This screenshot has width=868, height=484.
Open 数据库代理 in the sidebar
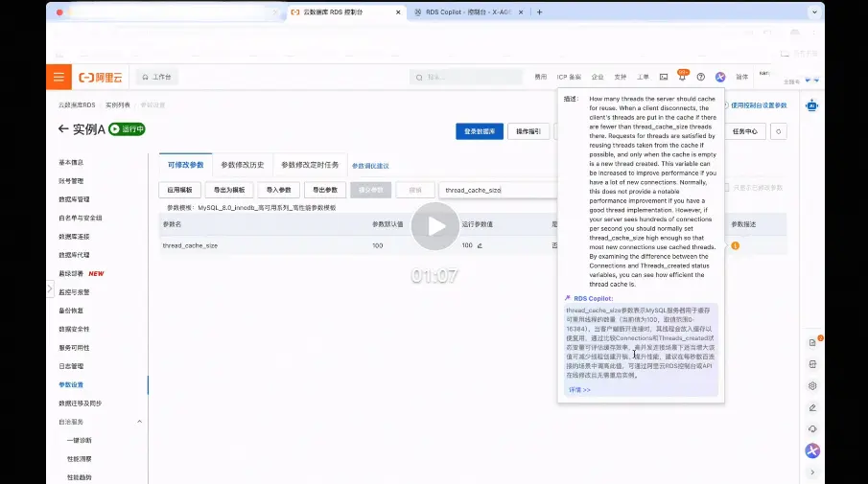coord(74,255)
